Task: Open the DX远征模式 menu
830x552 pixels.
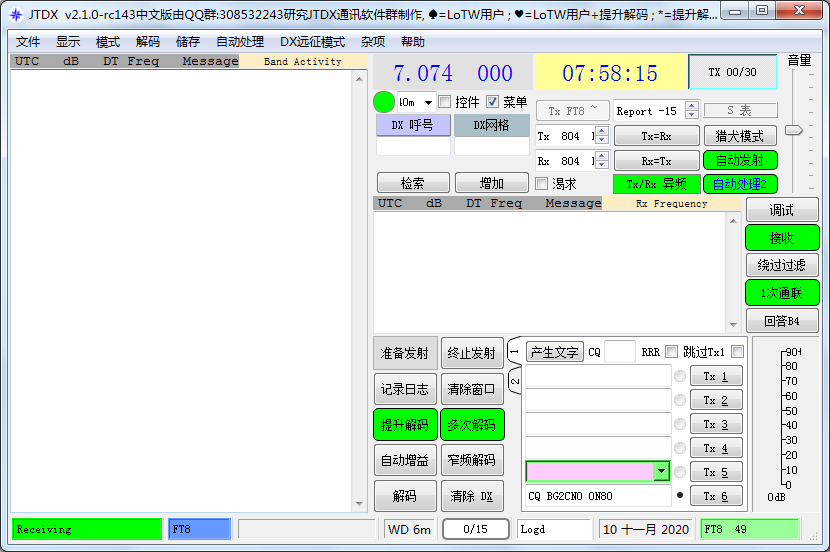Action: [x=312, y=42]
